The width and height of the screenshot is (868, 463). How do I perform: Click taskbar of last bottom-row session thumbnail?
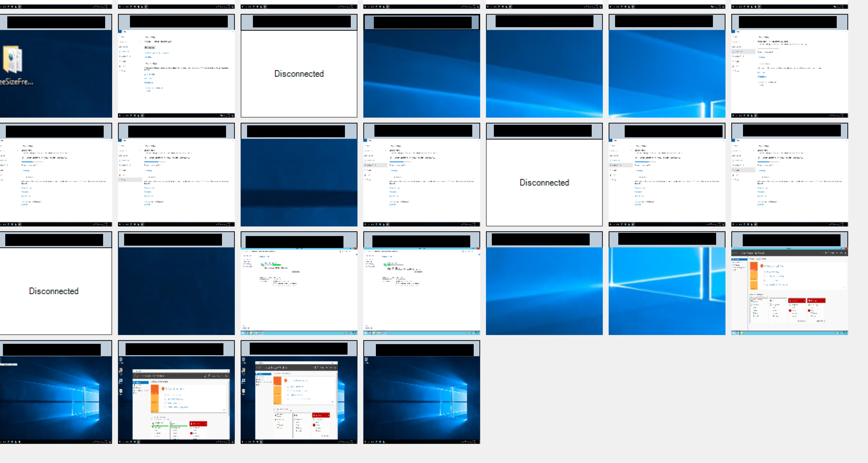tap(421, 441)
